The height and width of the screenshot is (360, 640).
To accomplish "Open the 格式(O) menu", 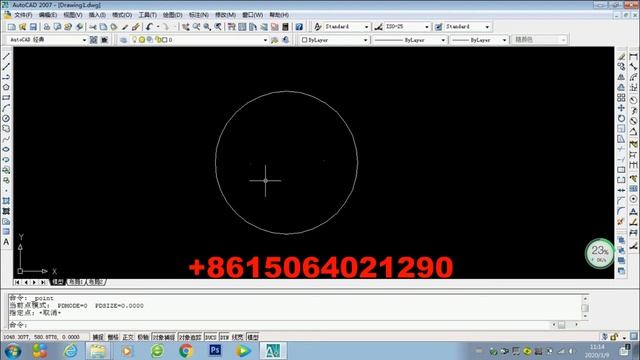I will click(x=122, y=15).
